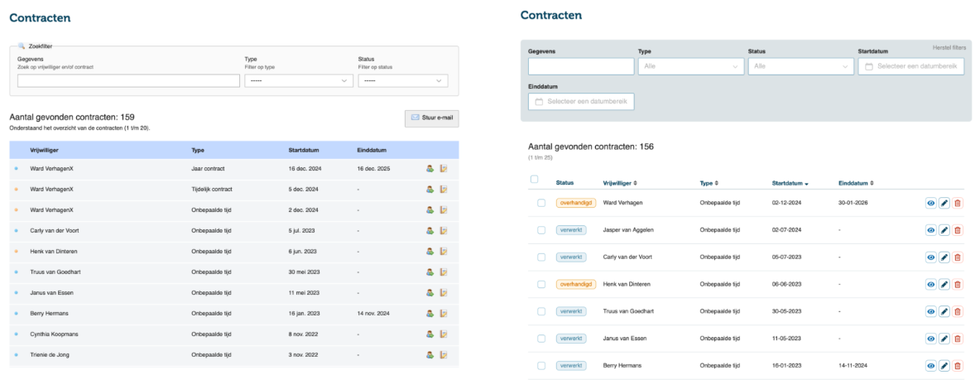
Task: Click the eye icon in the 30-05-2023 row
Action: coord(930,311)
